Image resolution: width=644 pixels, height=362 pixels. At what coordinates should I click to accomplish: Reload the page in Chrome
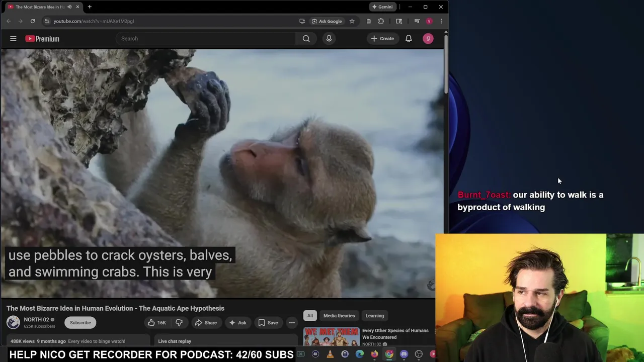(x=33, y=21)
